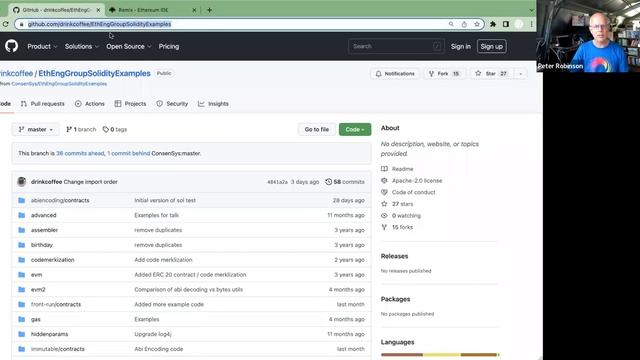Click folder icon beside gas

click(x=22, y=319)
